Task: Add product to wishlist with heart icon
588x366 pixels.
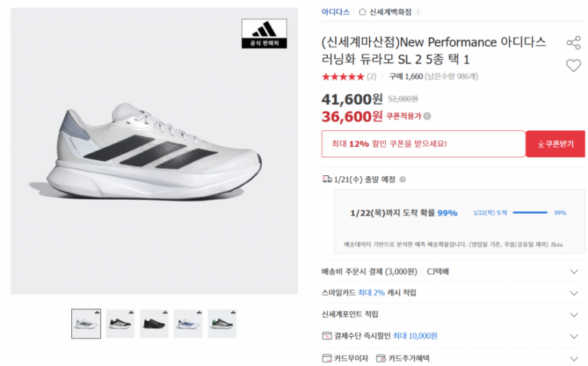Action: [573, 66]
